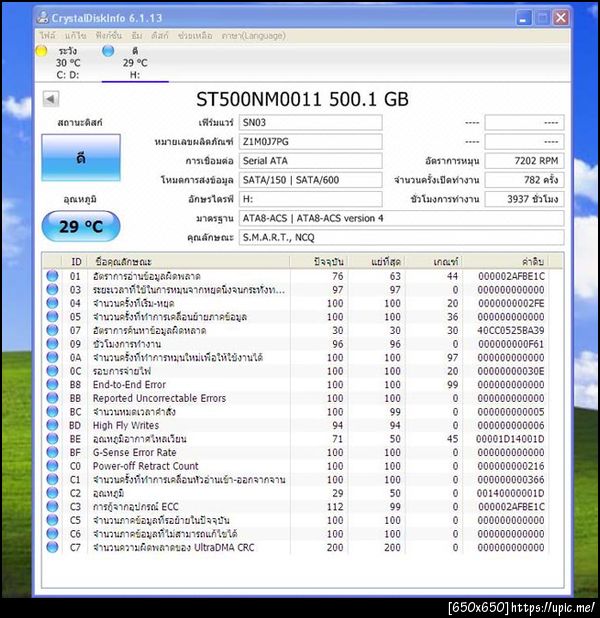This screenshot has height=618, width=600.
Task: Click status icon of attribute 01
Action: (x=52, y=276)
